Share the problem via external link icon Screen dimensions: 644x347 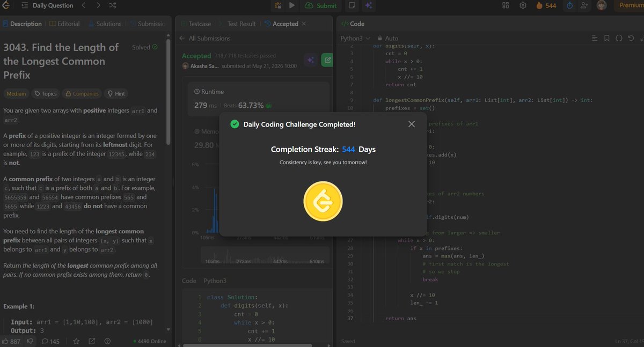pos(92,341)
